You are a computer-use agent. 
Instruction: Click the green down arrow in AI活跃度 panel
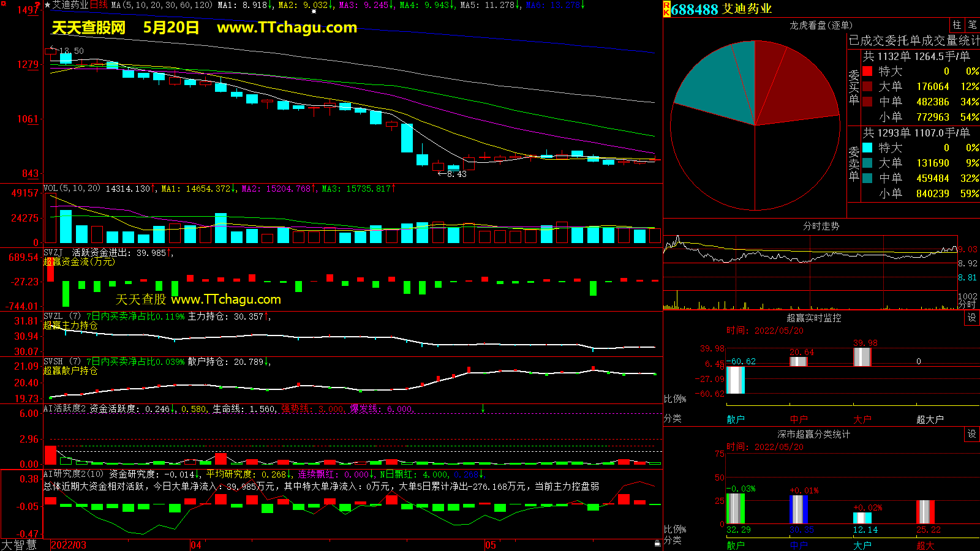coord(483,408)
